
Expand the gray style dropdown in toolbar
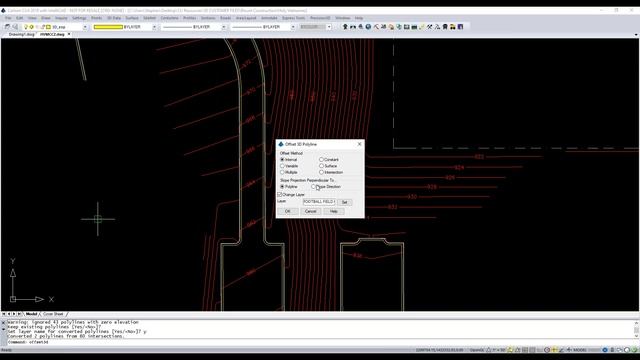point(329,27)
